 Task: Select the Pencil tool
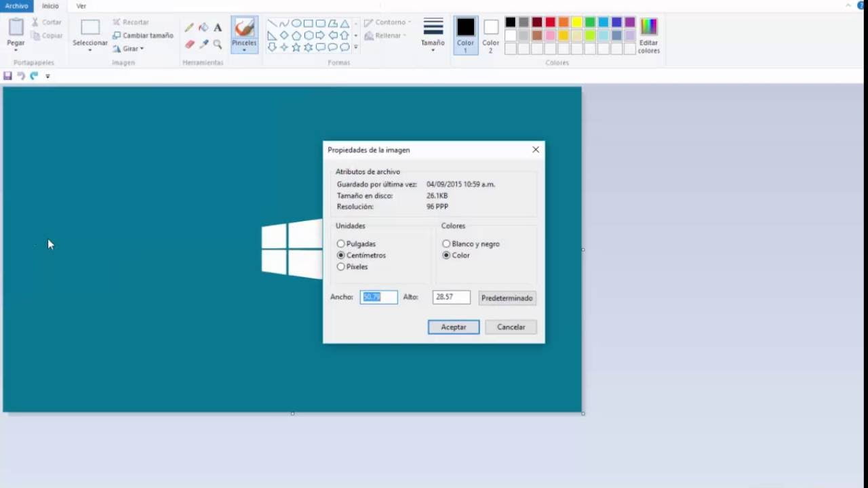pos(189,28)
